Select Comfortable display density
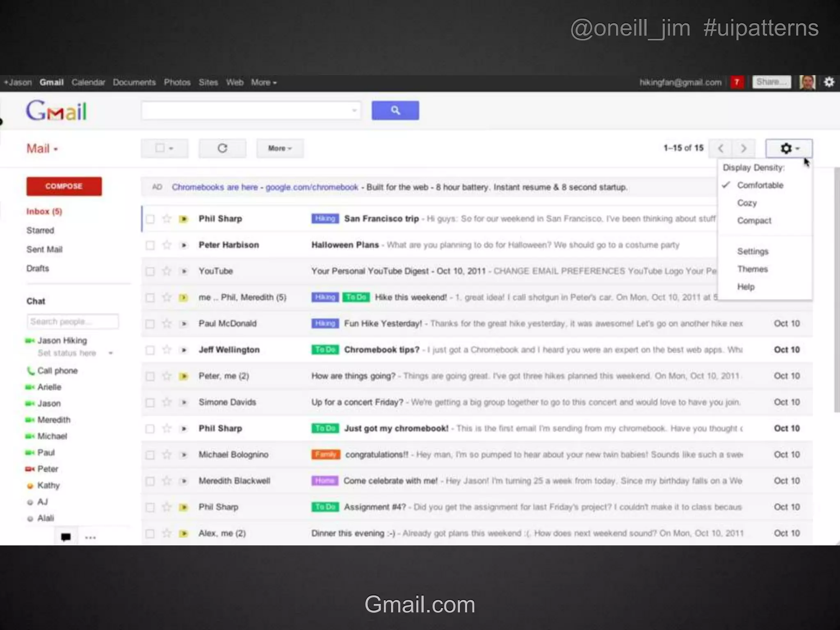Image resolution: width=840 pixels, height=630 pixels. click(x=760, y=185)
